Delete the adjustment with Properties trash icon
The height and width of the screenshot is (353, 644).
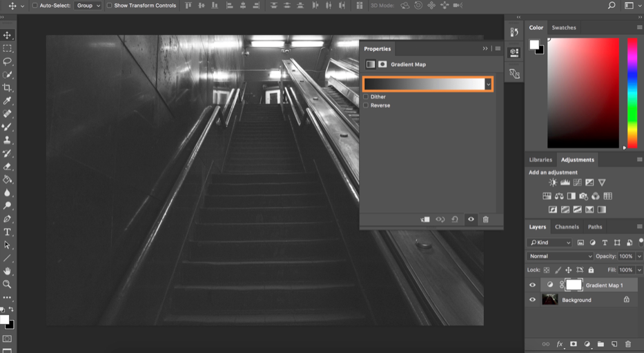click(485, 219)
